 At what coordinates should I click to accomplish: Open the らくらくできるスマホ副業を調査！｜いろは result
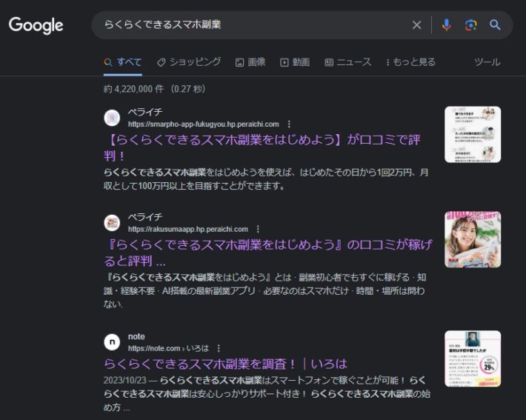[225, 364]
